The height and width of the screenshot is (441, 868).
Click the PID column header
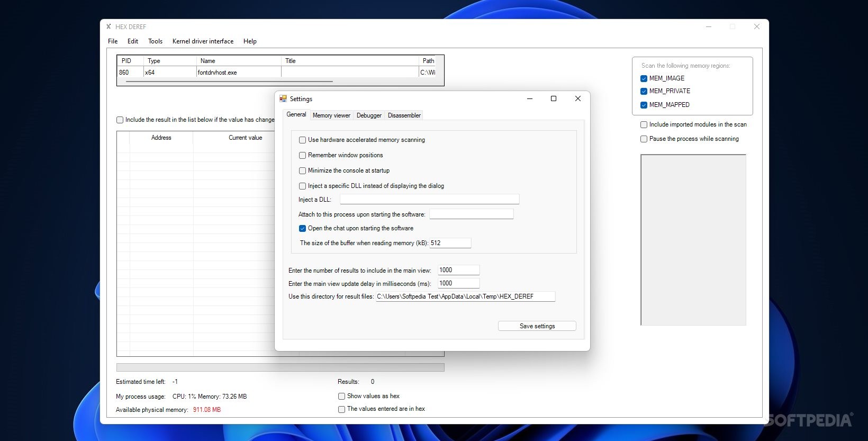coord(130,61)
